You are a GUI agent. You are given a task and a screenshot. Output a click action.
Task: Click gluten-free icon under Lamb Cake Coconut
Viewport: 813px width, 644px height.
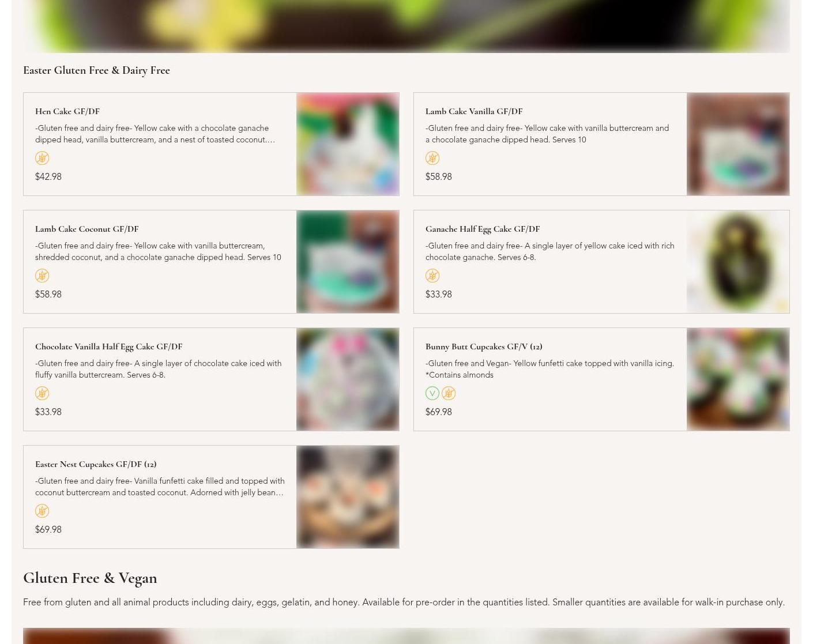42,276
